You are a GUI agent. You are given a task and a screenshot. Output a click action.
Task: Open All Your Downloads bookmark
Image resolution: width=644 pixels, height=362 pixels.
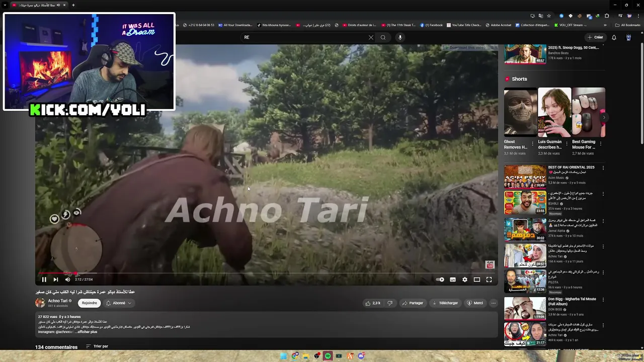click(x=235, y=25)
